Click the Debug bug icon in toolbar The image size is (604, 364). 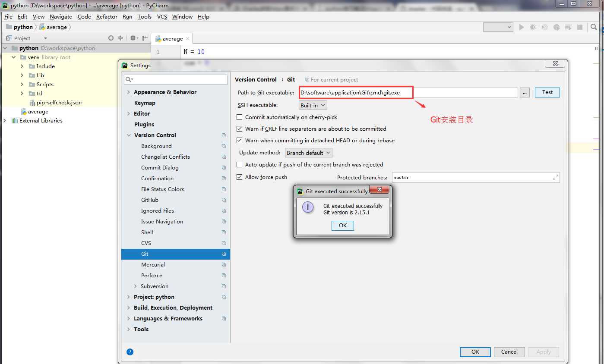[533, 27]
